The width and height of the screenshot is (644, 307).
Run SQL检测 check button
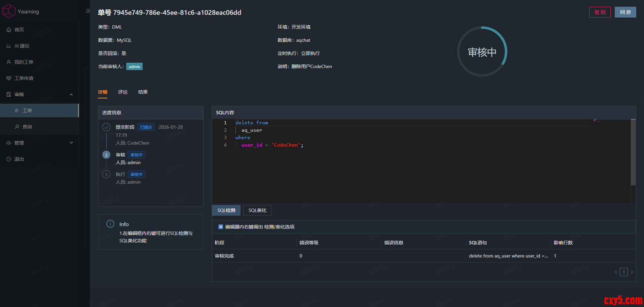(226, 210)
